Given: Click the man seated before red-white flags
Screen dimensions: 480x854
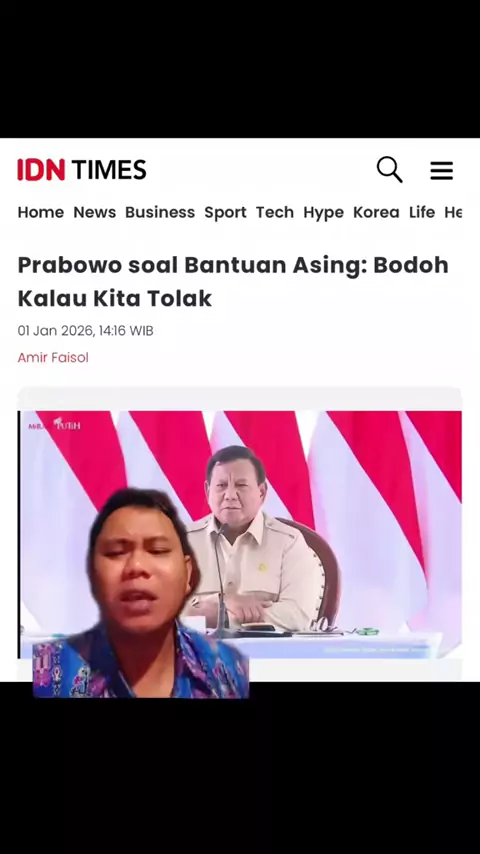Looking at the screenshot, I should tap(256, 539).
